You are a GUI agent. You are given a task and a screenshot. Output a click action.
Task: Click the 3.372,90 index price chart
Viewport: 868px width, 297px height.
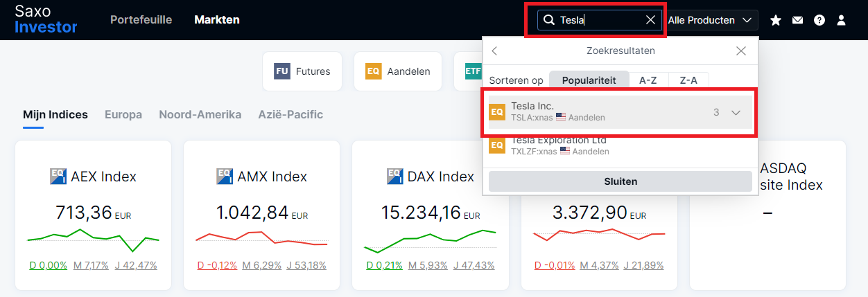[x=600, y=233]
